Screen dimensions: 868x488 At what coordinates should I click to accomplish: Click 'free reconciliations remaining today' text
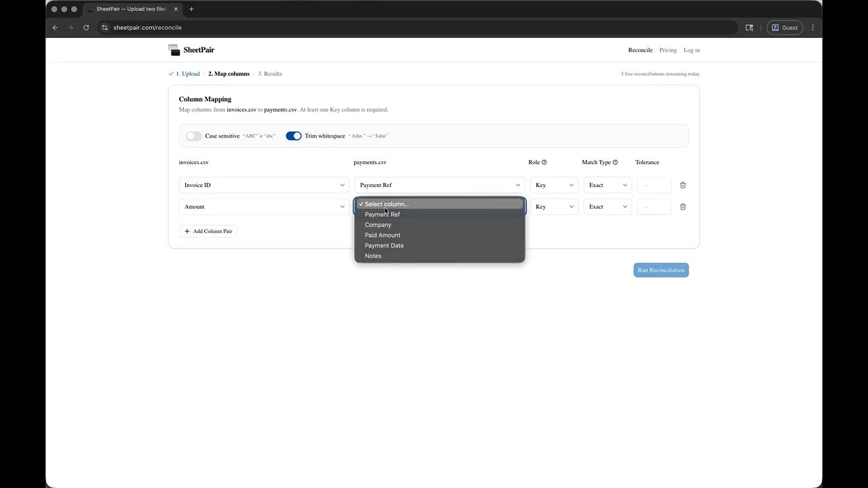tap(662, 74)
